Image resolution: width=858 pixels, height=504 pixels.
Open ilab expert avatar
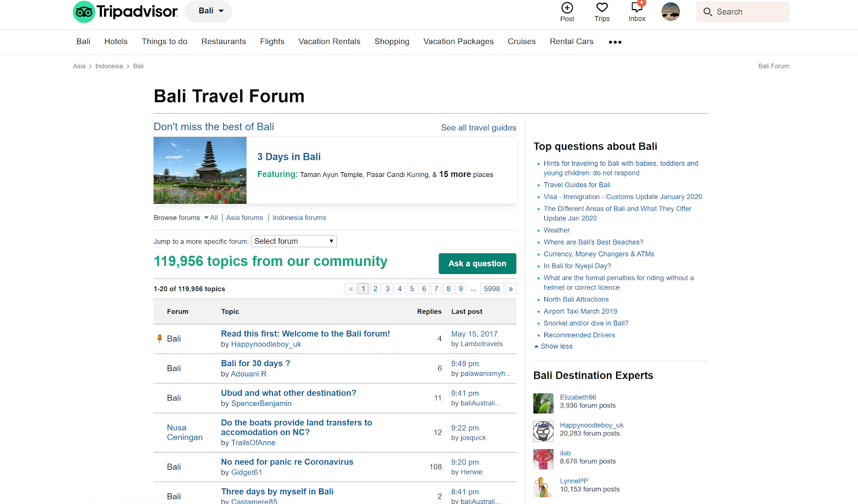click(x=543, y=459)
